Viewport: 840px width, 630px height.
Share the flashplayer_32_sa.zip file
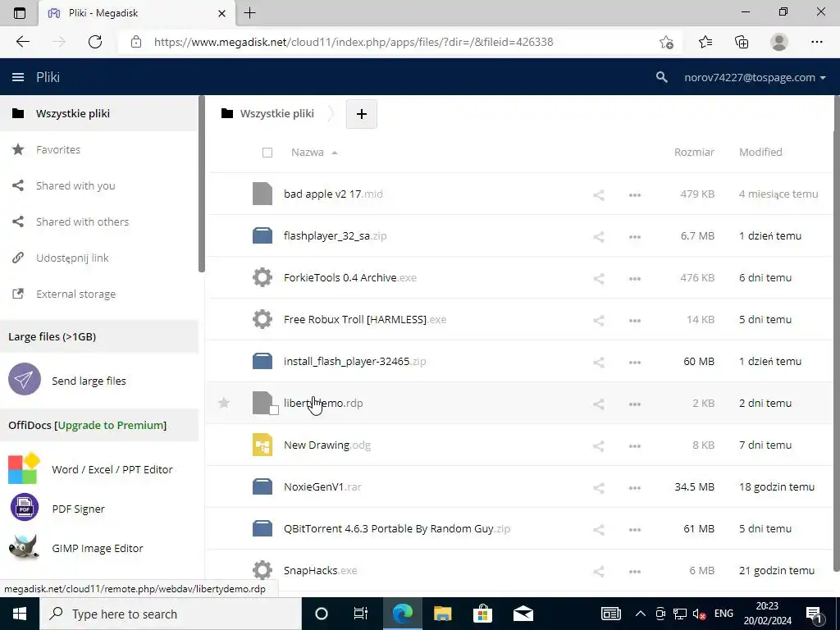(x=599, y=237)
